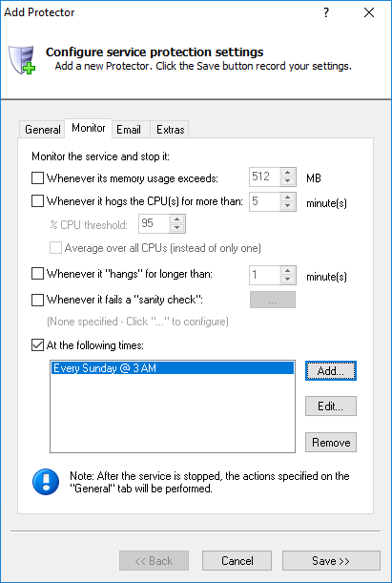The width and height of the screenshot is (392, 583).
Task: Click the Edit... schedule button
Action: 331,406
